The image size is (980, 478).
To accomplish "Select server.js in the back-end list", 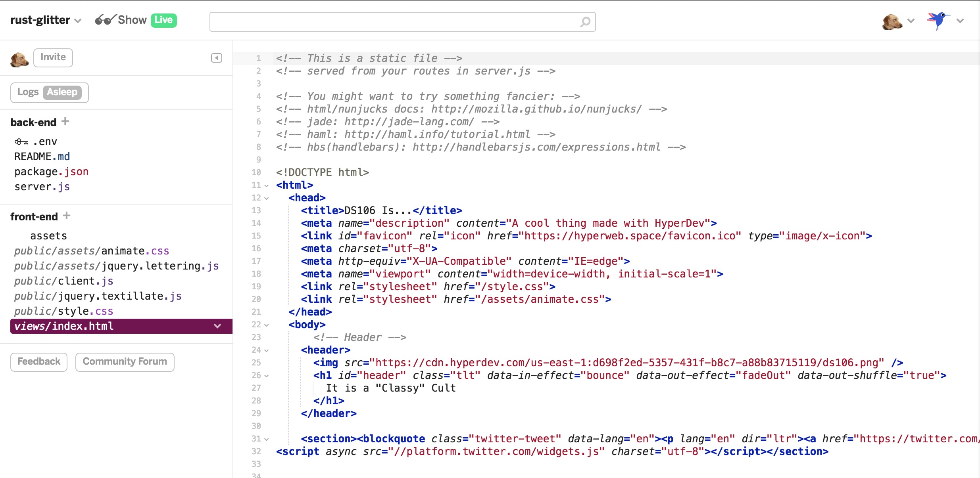I will click(x=41, y=186).
